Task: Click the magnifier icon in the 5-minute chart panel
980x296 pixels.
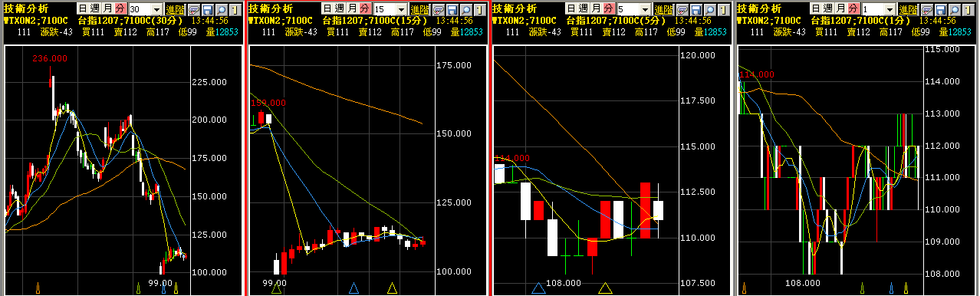Action: point(709,9)
